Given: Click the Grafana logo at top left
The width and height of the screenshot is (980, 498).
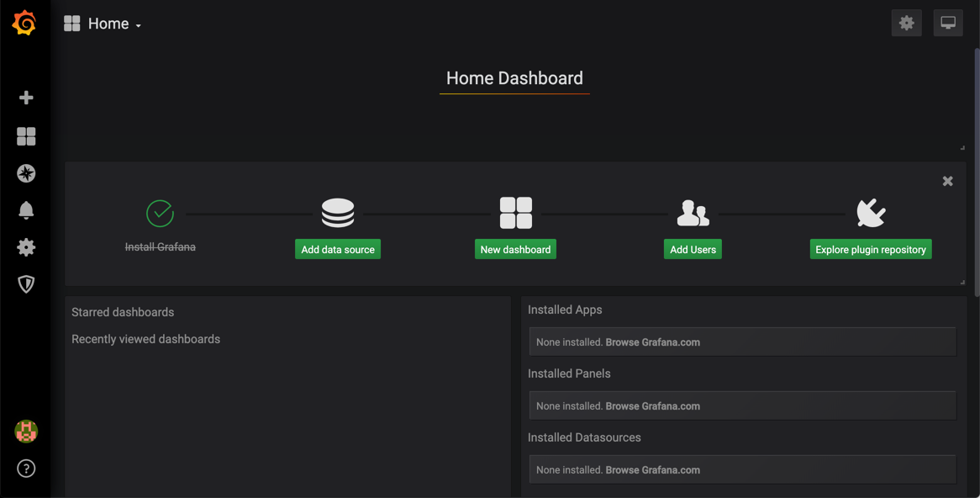Looking at the screenshot, I should click(x=24, y=23).
